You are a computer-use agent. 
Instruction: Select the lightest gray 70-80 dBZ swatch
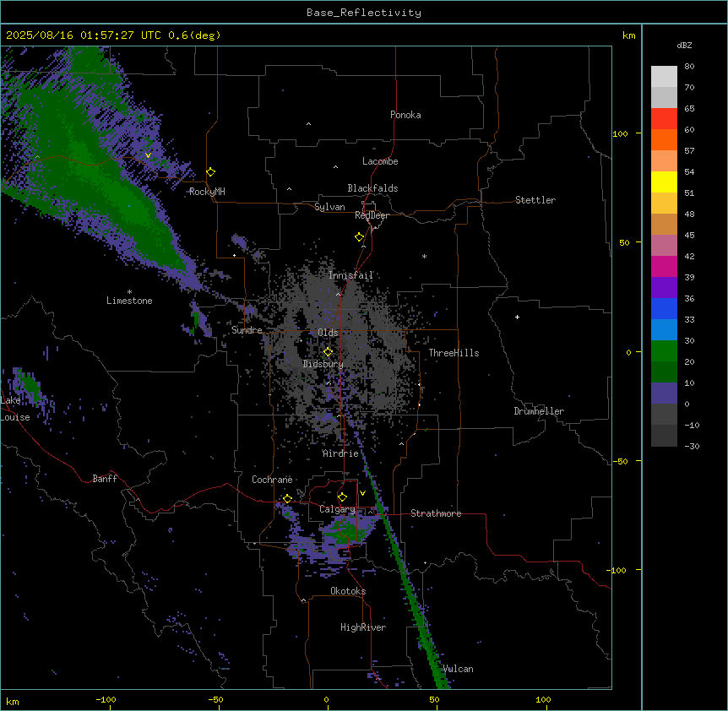pyautogui.click(x=664, y=77)
